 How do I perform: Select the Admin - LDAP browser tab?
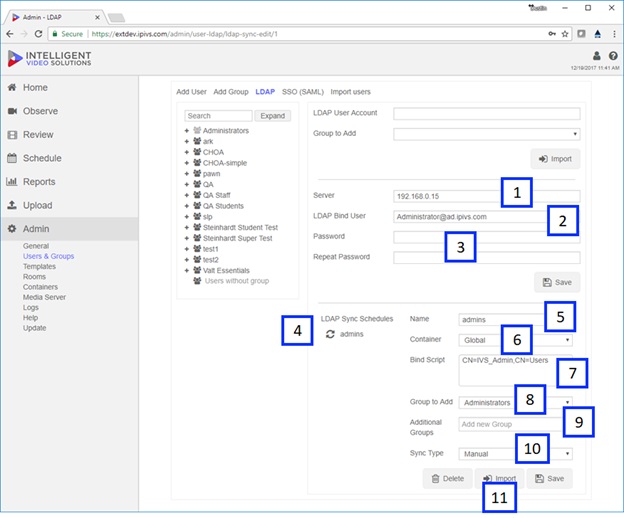tap(56, 17)
